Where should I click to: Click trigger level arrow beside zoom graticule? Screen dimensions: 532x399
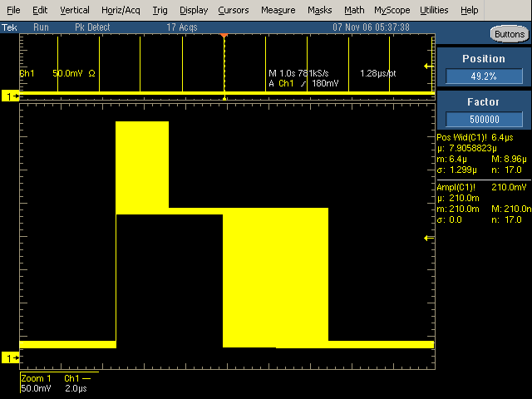(x=428, y=239)
